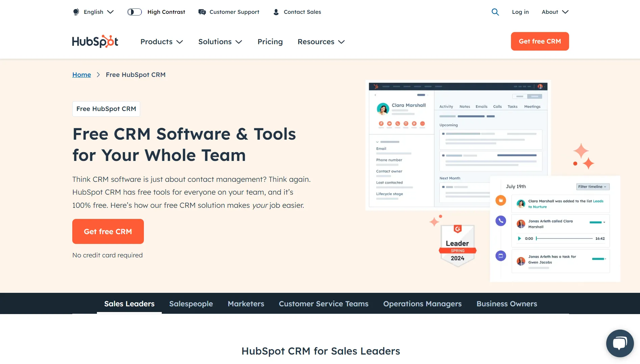
Task: Select the Sales Leaders tab
Action: [129, 304]
